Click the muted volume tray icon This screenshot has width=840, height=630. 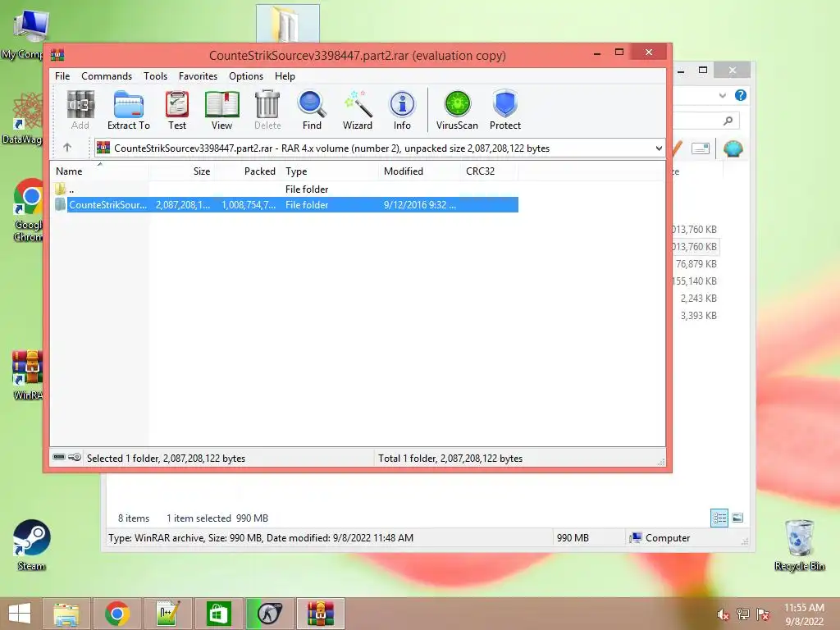pos(723,614)
